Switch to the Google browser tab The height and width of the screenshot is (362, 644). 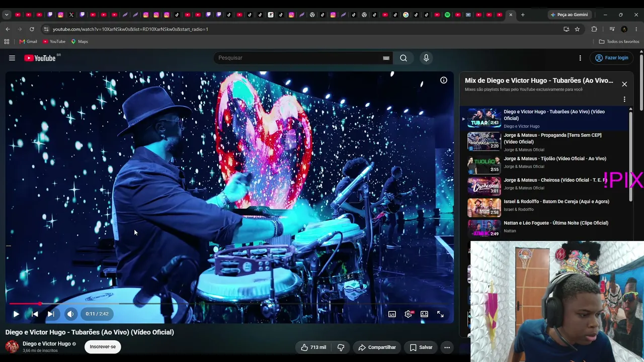406,15
